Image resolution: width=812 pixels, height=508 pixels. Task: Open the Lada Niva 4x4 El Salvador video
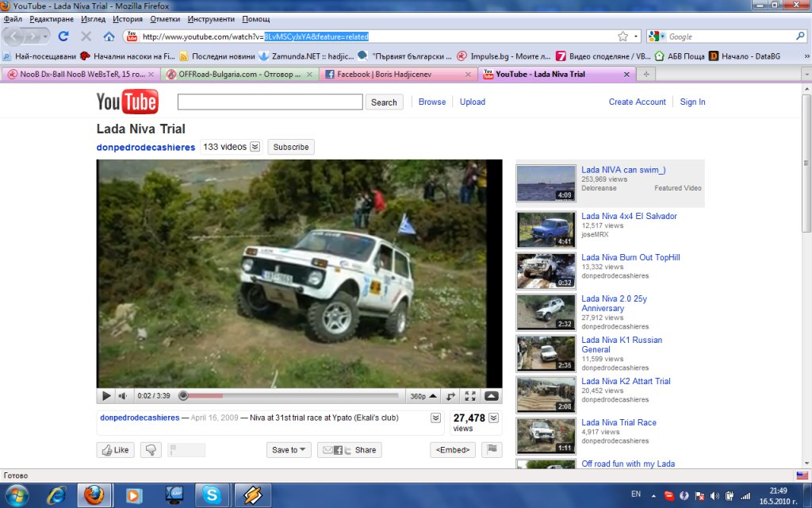[629, 216]
